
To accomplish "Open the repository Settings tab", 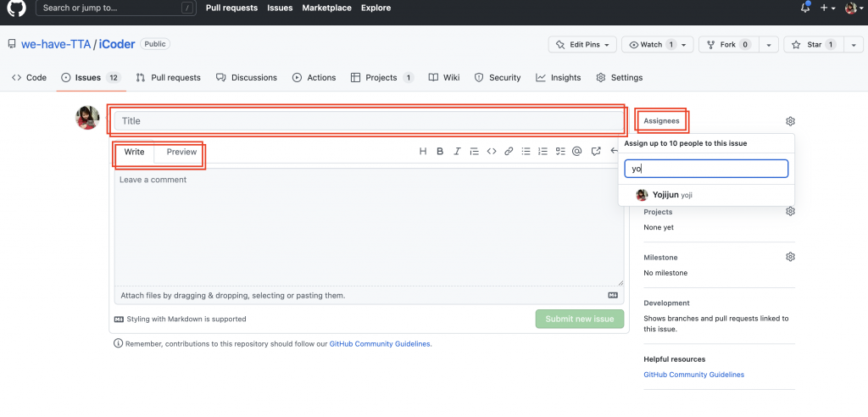I will 619,77.
